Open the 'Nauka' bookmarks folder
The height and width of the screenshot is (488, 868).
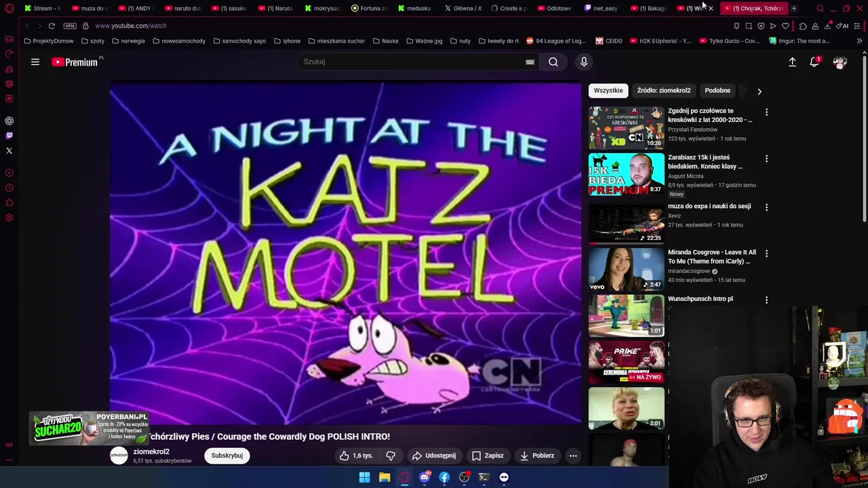pyautogui.click(x=385, y=41)
